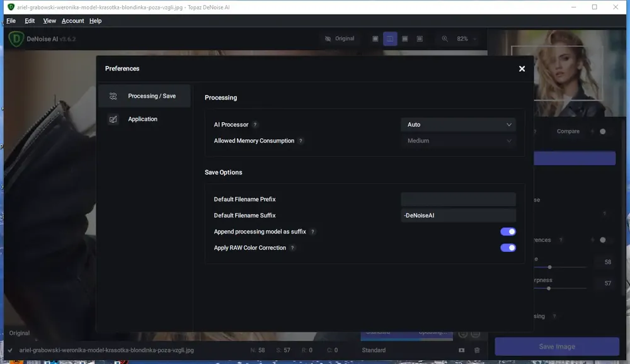The width and height of the screenshot is (630, 364).
Task: Select the single view layout icon
Action: (375, 38)
